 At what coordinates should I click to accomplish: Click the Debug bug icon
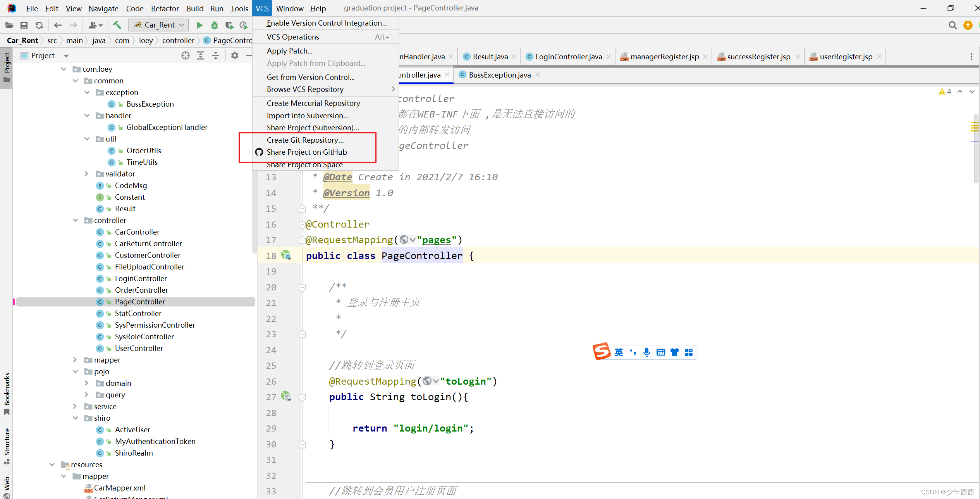point(214,25)
